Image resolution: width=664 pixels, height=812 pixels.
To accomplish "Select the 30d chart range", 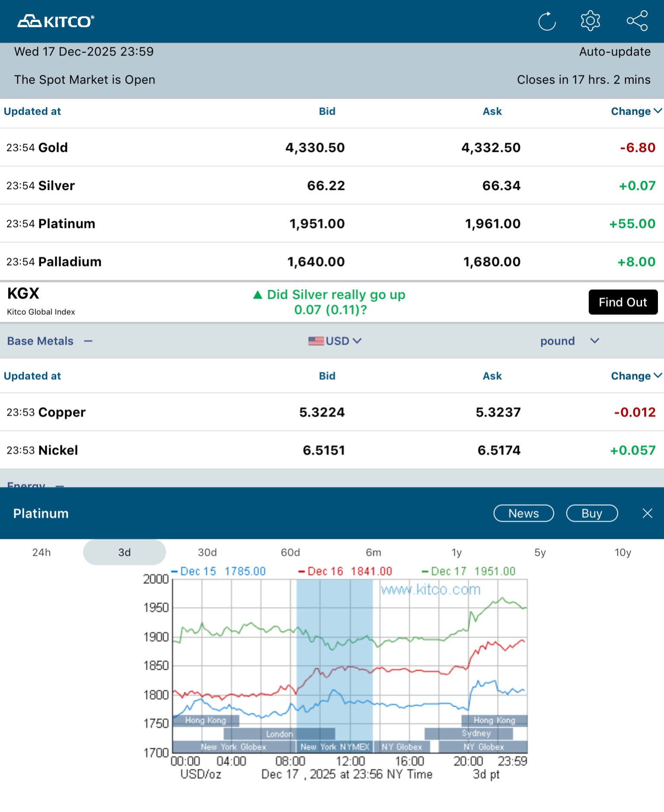I will (x=207, y=552).
